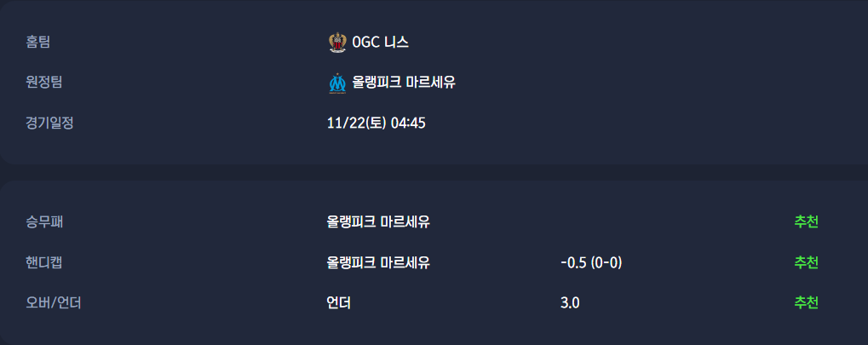This screenshot has width=868, height=345.
Task: Click 추천 badge in the 핸디캡 row
Action: tap(806, 262)
